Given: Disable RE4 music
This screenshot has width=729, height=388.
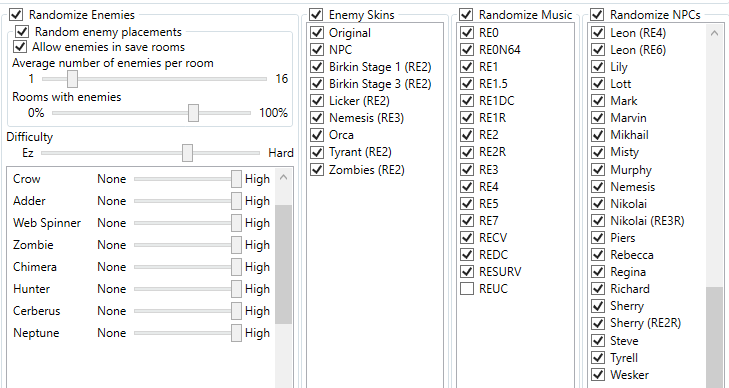Looking at the screenshot, I should click(467, 187).
